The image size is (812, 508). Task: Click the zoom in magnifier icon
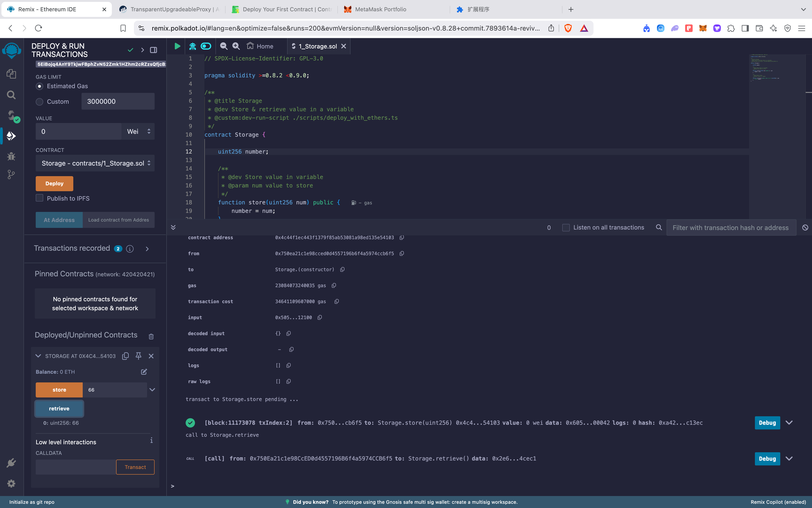coord(236,46)
